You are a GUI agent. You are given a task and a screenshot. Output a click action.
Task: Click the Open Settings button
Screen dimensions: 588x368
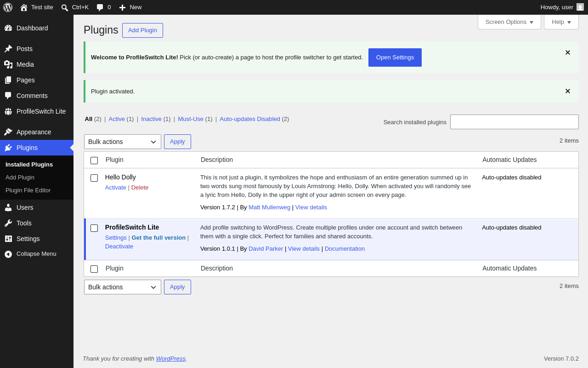tap(395, 57)
